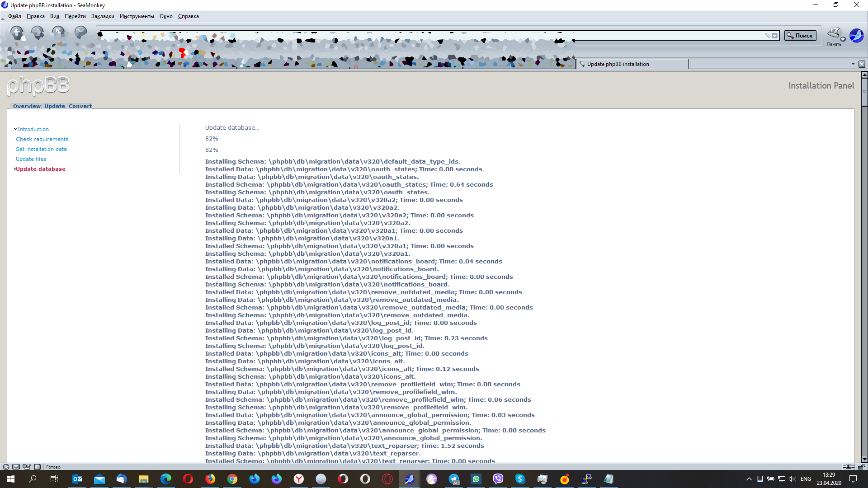Launch Outlook from taskbar
This screenshot has height=488, width=868.
[x=77, y=479]
